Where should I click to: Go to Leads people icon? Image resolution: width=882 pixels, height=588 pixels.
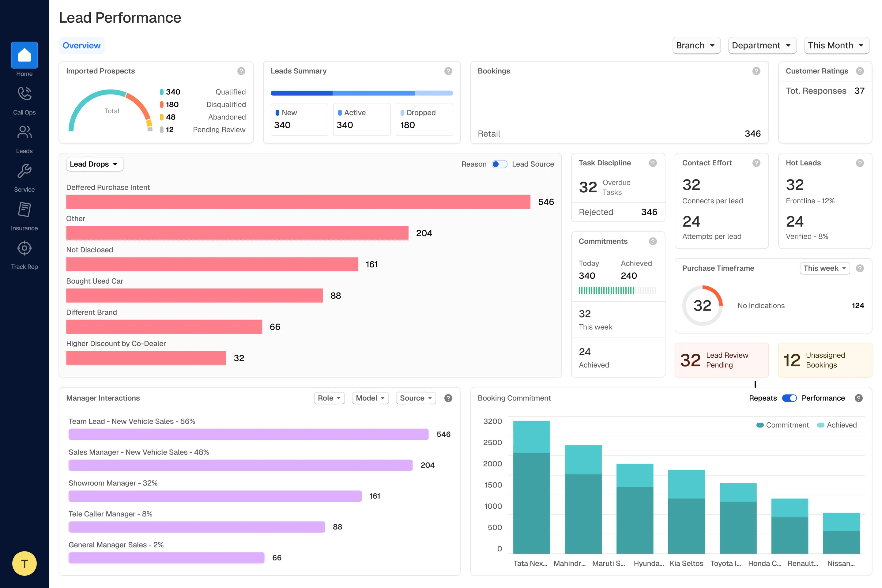[x=24, y=132]
